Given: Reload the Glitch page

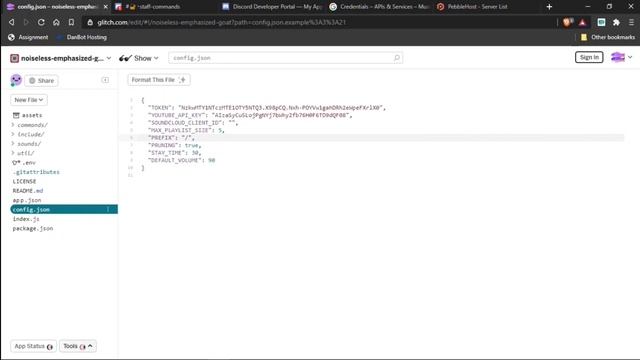Looking at the screenshot, I should point(41,22).
